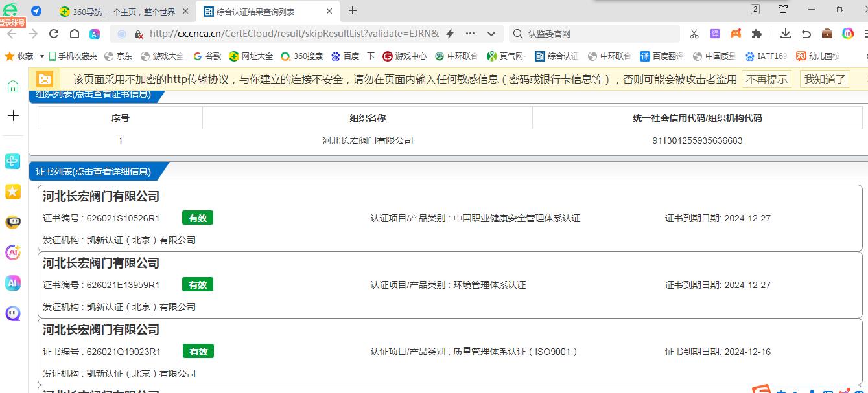Viewport: 868px width, 393px height.
Task: Open sidebar home icon
Action: (x=13, y=86)
